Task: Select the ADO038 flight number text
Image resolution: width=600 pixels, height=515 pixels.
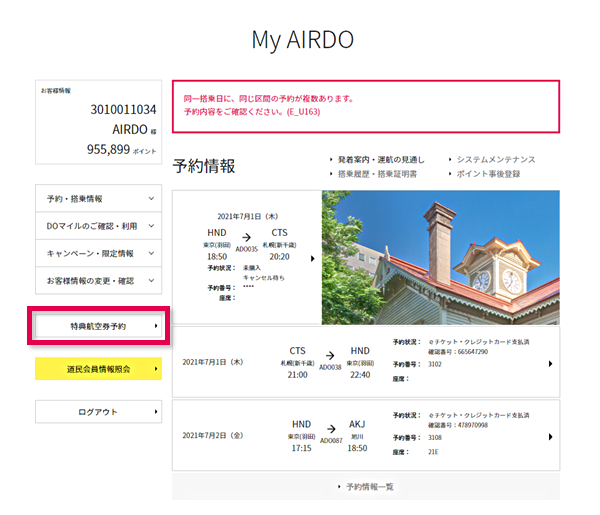Action: pyautogui.click(x=330, y=367)
